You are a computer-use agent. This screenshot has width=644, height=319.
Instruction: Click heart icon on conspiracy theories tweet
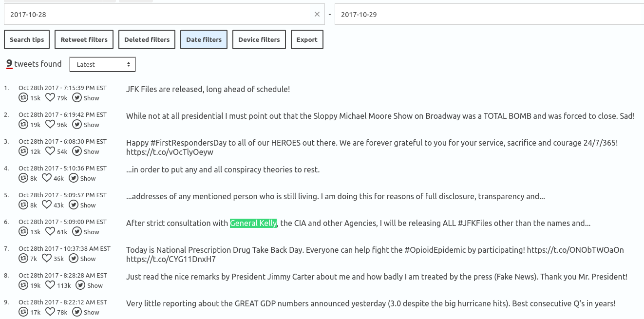[x=47, y=178]
